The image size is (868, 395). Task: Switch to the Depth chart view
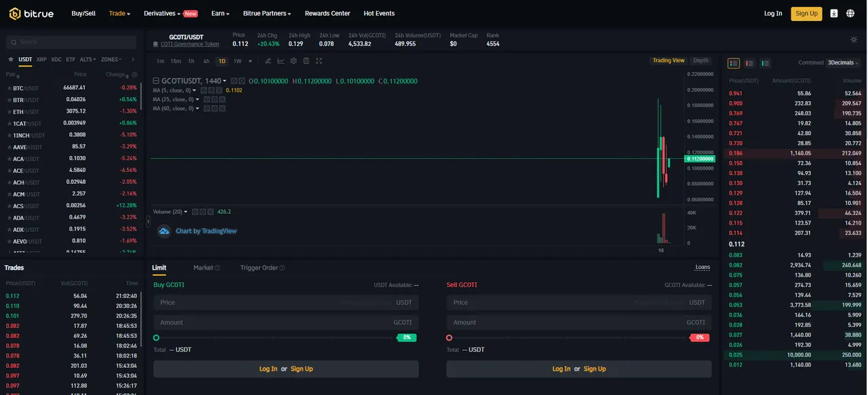tap(701, 60)
